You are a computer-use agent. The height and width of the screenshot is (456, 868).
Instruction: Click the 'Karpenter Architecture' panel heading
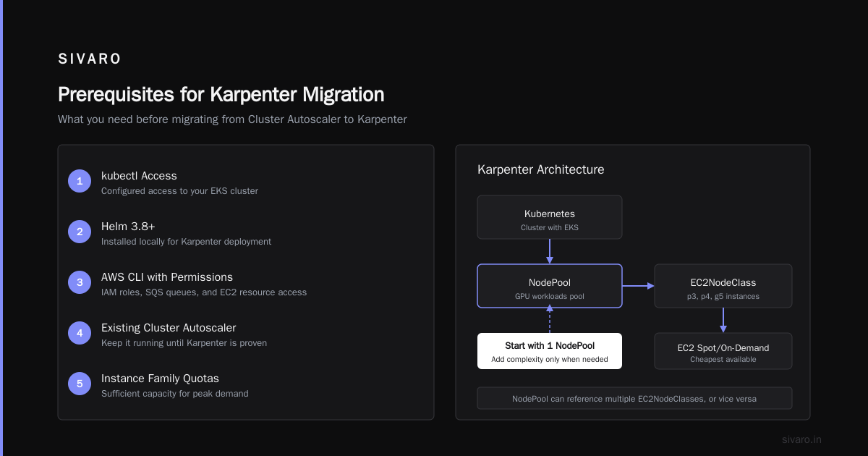tap(541, 169)
